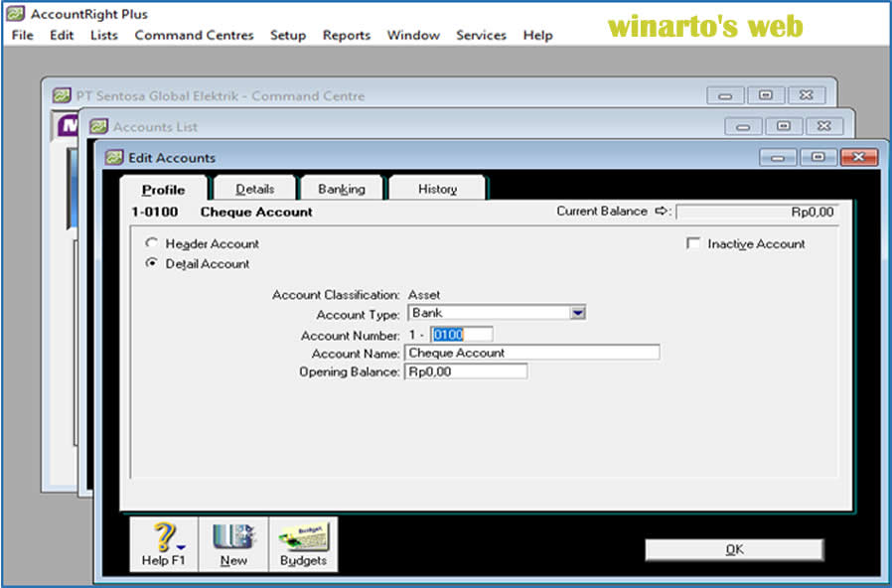The image size is (892, 588).
Task: Switch to the Details tab
Action: coord(255,189)
